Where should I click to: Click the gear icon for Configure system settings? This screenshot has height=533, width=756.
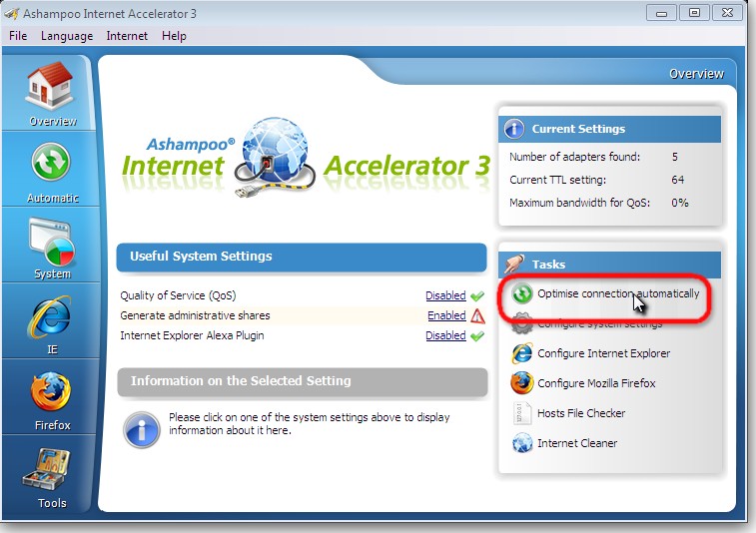(x=521, y=323)
